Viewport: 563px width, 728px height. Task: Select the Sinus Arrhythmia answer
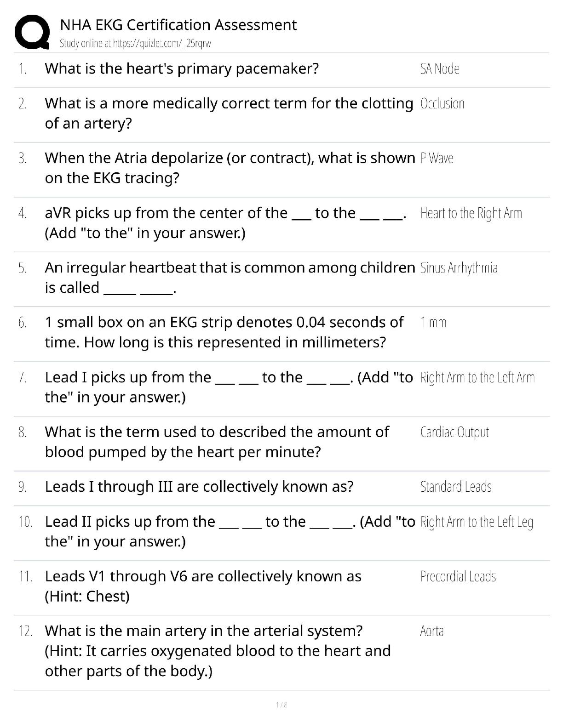[x=459, y=268]
